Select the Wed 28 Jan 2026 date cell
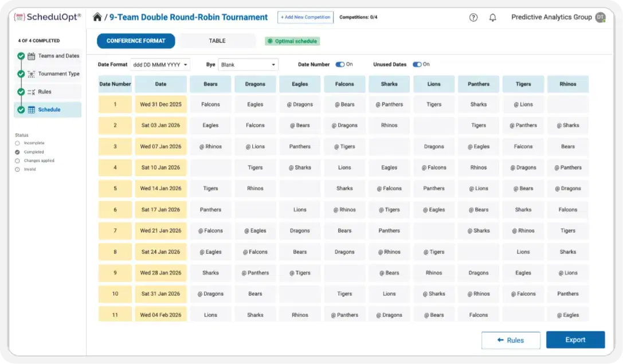 tap(160, 273)
